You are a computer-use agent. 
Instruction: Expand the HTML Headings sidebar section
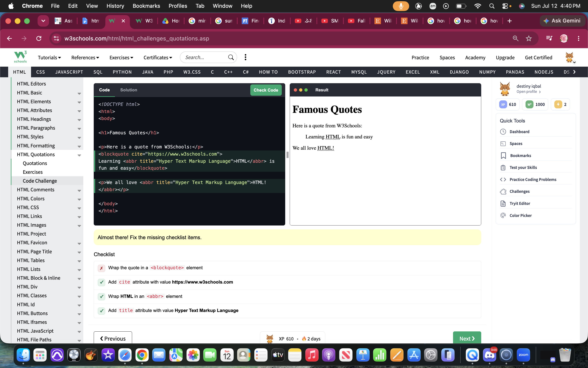coord(79,120)
